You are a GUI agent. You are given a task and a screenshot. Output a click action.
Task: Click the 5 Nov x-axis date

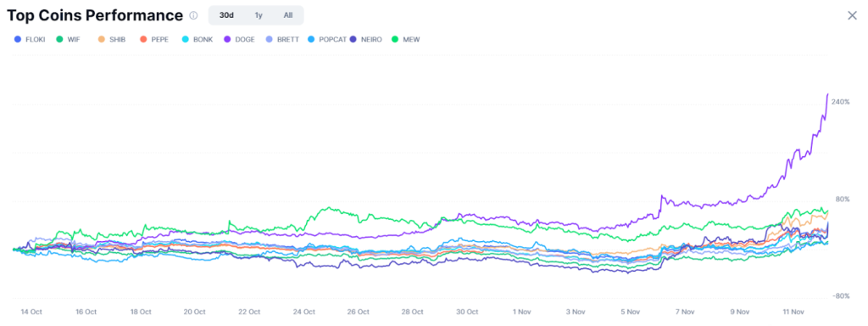click(x=631, y=312)
